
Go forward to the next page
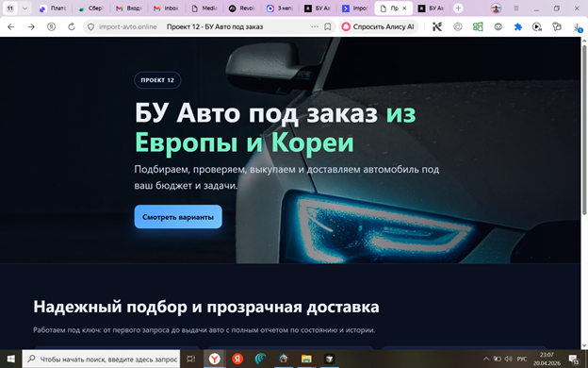coord(31,26)
